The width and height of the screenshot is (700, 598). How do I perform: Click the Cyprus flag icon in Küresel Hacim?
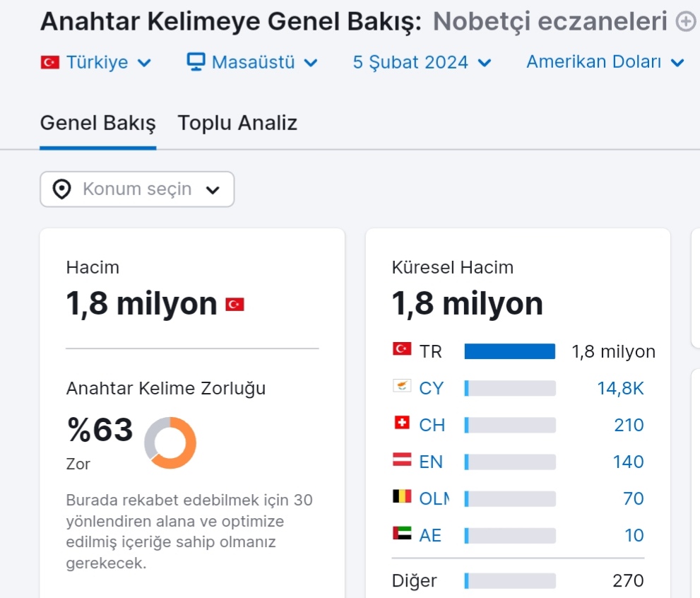pyautogui.click(x=402, y=385)
